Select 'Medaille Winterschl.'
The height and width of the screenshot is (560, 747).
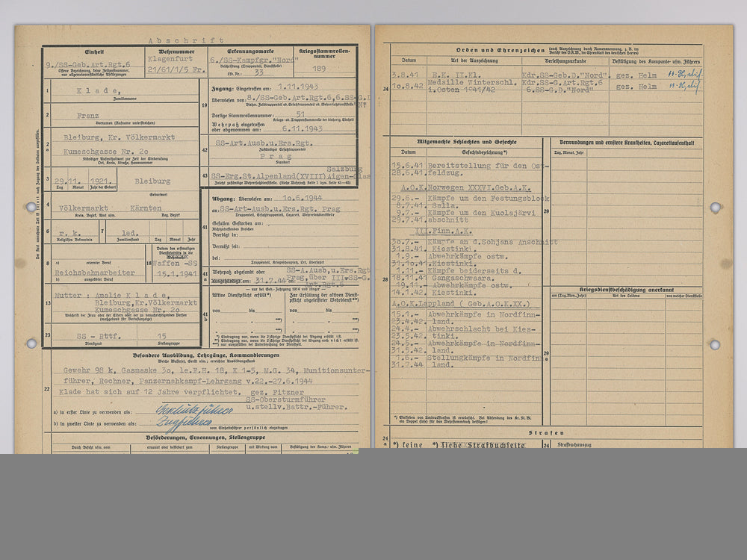tap(472, 82)
